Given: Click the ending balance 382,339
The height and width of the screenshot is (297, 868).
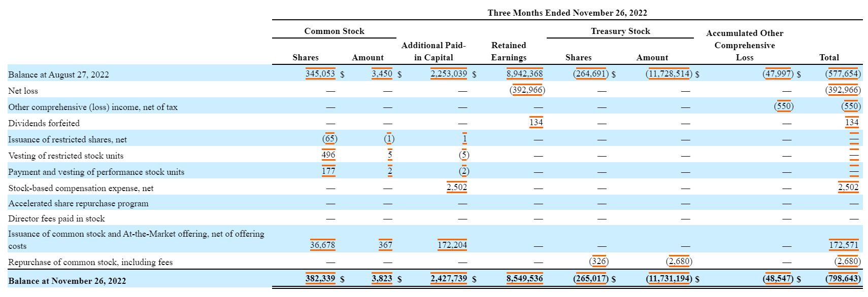Looking at the screenshot, I should [320, 278].
